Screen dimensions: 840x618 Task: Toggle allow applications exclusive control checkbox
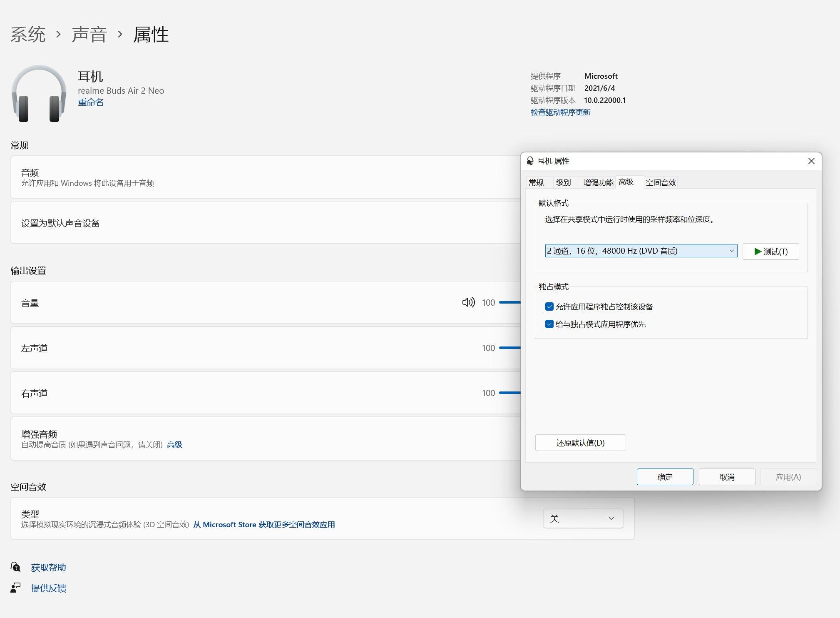[x=549, y=307]
